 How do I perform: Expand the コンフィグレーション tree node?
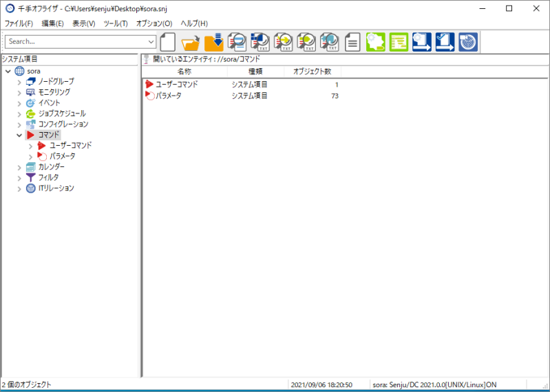(x=20, y=125)
